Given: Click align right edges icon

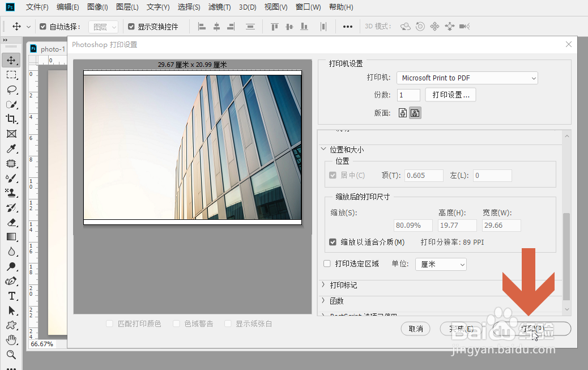Looking at the screenshot, I should point(231,27).
